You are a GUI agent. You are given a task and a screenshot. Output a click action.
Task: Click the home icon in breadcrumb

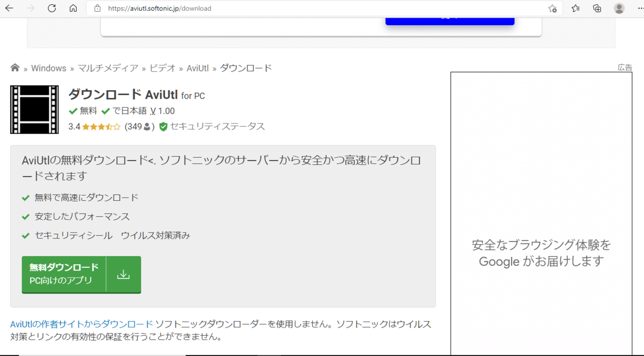click(15, 68)
